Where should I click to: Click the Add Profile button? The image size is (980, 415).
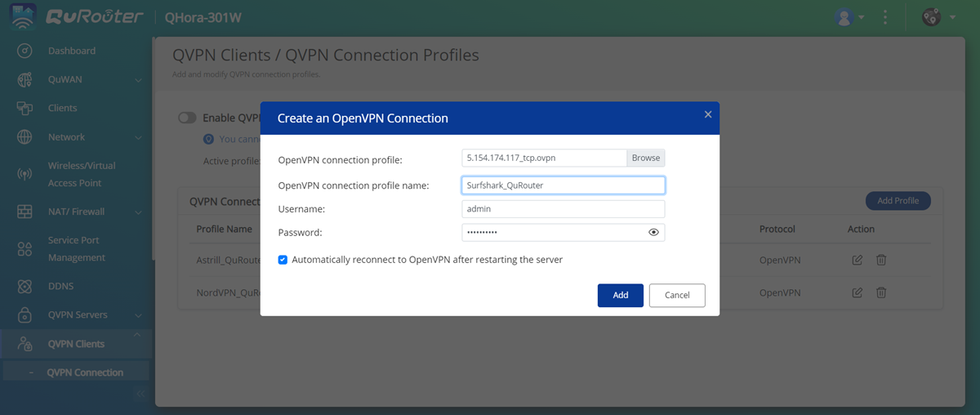898,200
